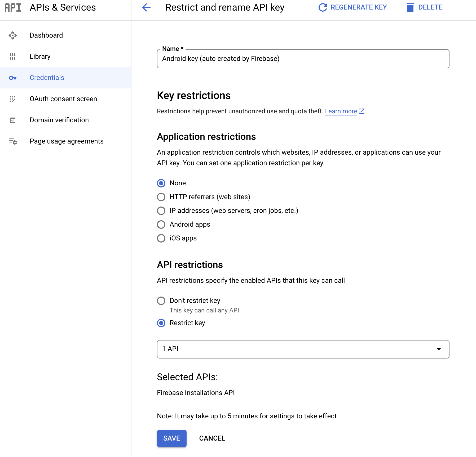Viewport: 476px width, 457px height.
Task: Open the OAuth consent screen page
Action: click(x=63, y=99)
